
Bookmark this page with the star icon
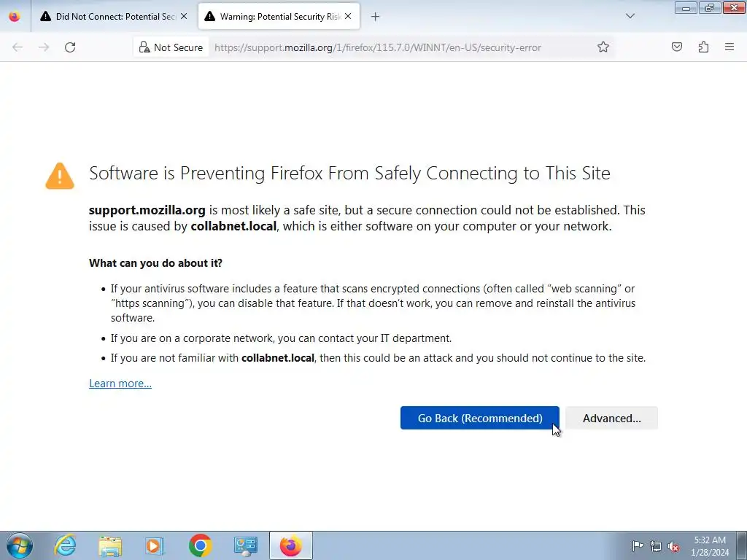coord(603,47)
